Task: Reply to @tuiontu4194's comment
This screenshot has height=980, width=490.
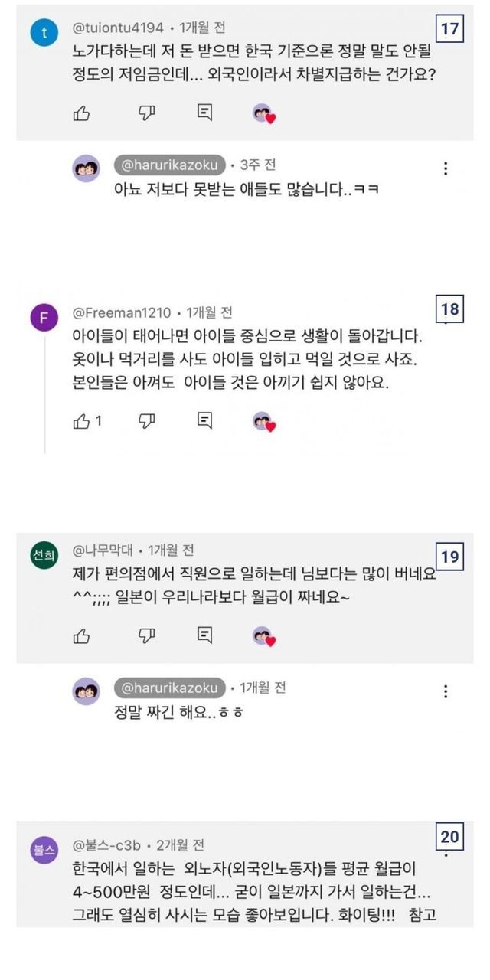Action: 204,113
